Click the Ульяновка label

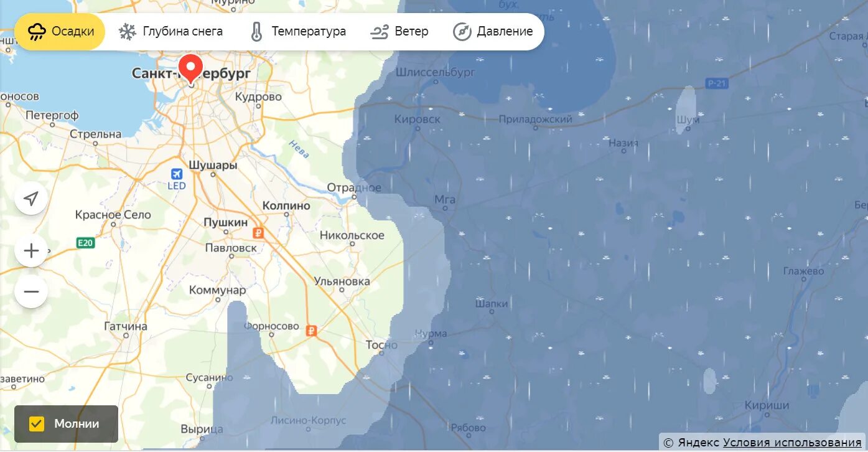[342, 281]
